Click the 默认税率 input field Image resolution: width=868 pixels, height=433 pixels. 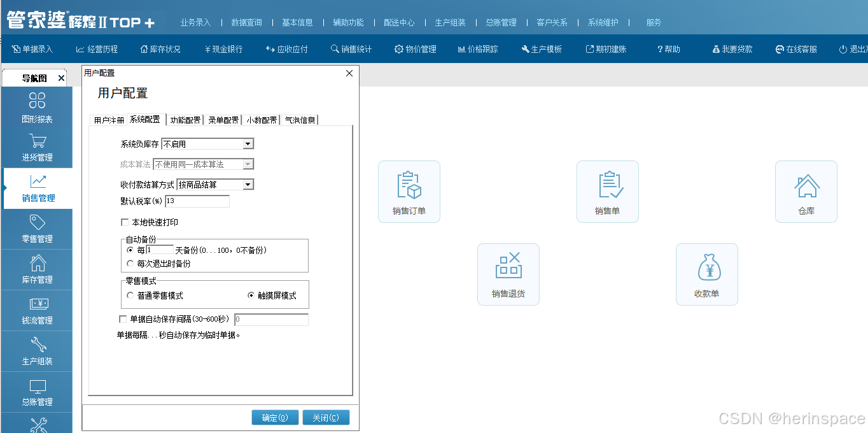click(197, 201)
